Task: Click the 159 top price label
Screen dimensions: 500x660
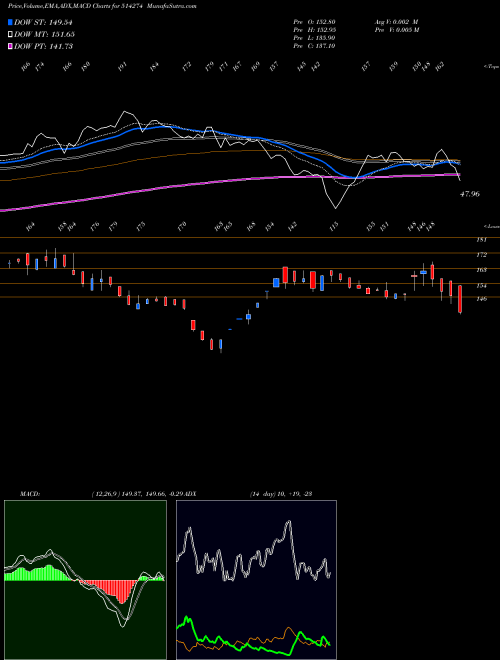Action: click(394, 66)
